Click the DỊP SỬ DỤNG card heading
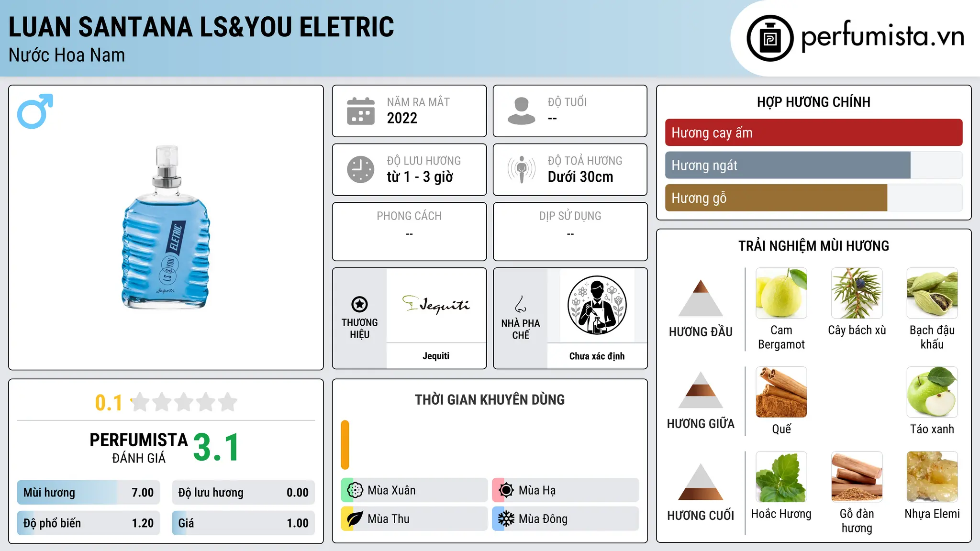The height and width of the screenshot is (551, 980). [570, 216]
